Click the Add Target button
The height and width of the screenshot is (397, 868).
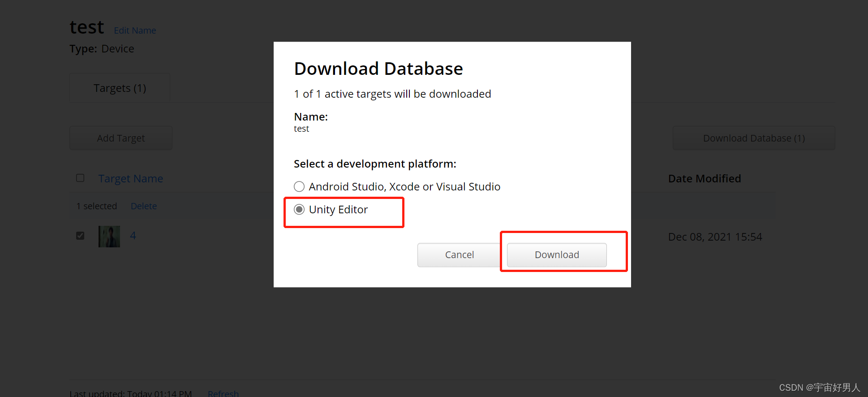pyautogui.click(x=121, y=138)
